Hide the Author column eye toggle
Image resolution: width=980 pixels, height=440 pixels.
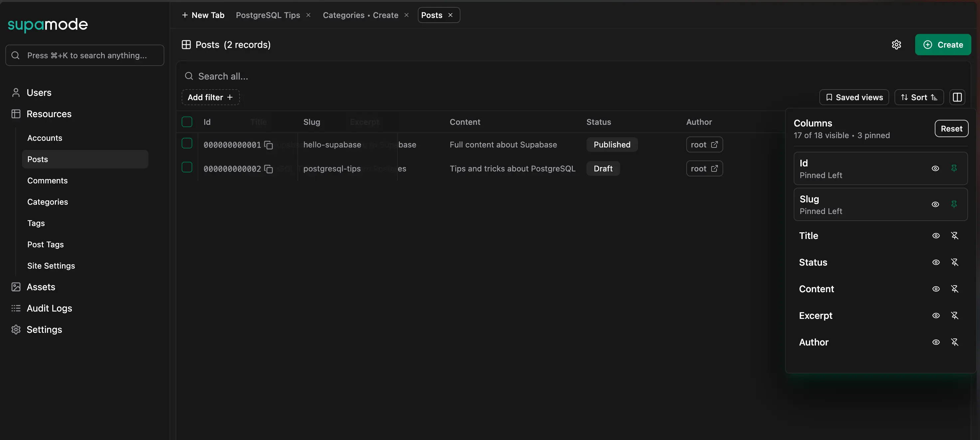point(936,342)
